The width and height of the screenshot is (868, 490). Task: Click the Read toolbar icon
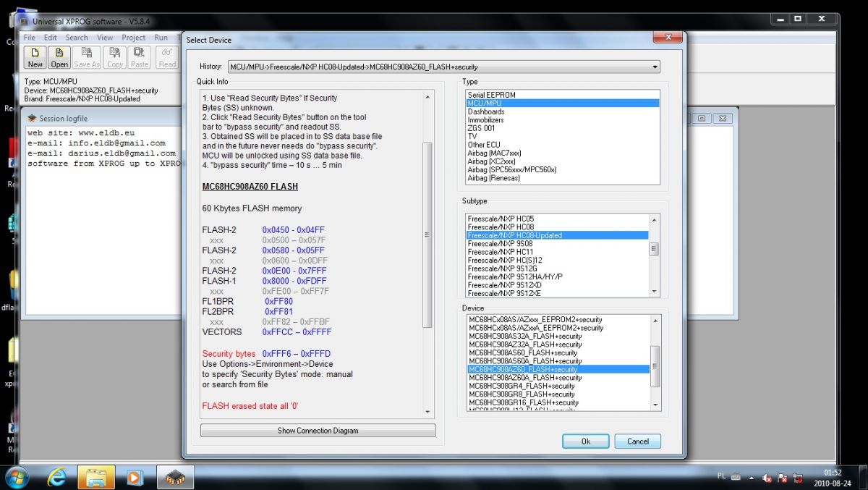point(167,57)
